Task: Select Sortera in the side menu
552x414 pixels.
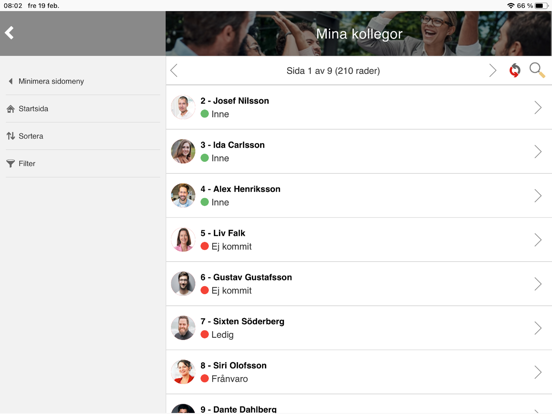Action: pyautogui.click(x=83, y=136)
